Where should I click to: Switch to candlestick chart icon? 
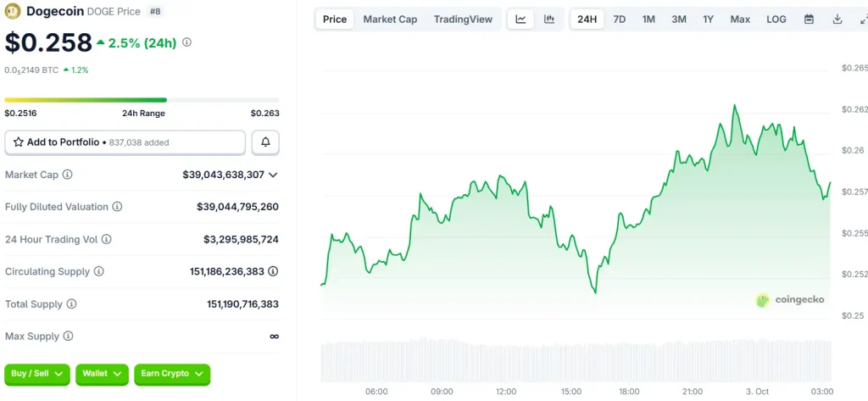[x=549, y=19]
